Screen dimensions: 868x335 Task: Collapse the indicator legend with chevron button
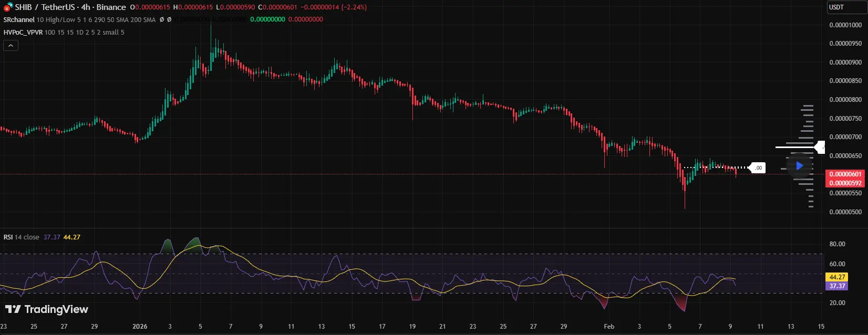pos(11,46)
